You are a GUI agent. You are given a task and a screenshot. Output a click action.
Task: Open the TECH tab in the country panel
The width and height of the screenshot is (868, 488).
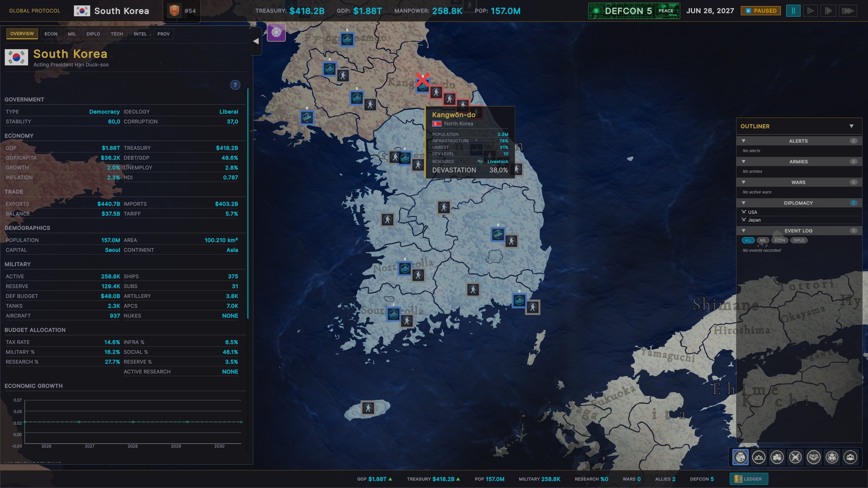[117, 34]
